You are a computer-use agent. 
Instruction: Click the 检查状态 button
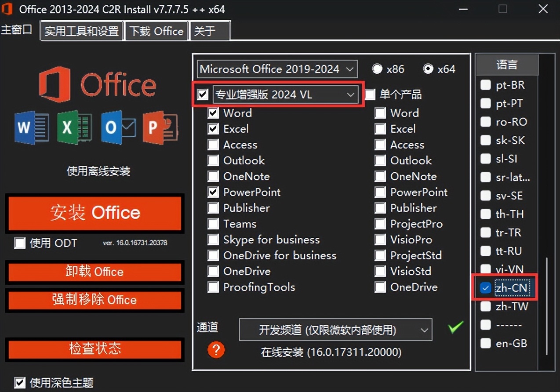coord(95,349)
